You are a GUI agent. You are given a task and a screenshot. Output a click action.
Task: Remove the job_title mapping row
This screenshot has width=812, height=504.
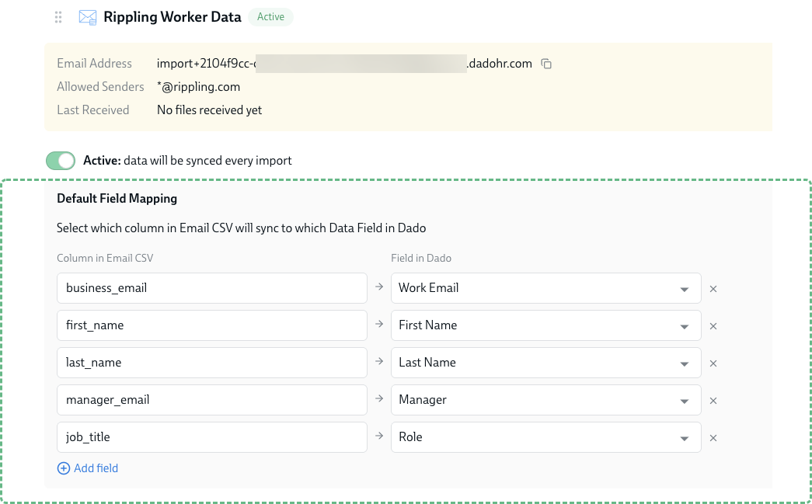tap(713, 438)
